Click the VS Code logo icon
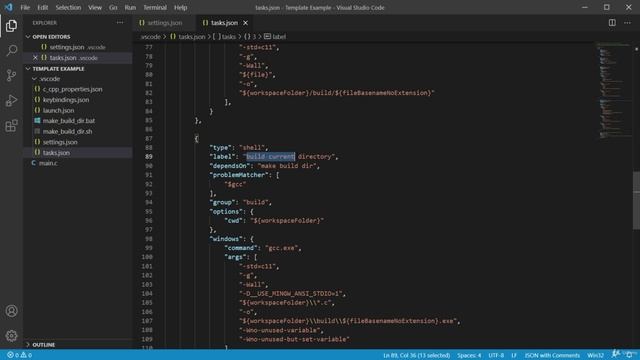 click(9, 7)
